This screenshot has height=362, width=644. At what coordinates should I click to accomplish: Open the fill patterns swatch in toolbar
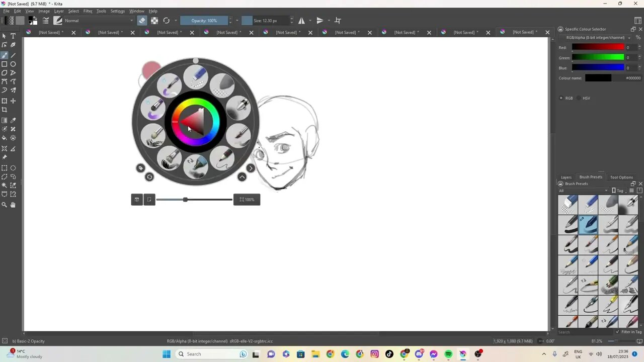click(x=20, y=21)
